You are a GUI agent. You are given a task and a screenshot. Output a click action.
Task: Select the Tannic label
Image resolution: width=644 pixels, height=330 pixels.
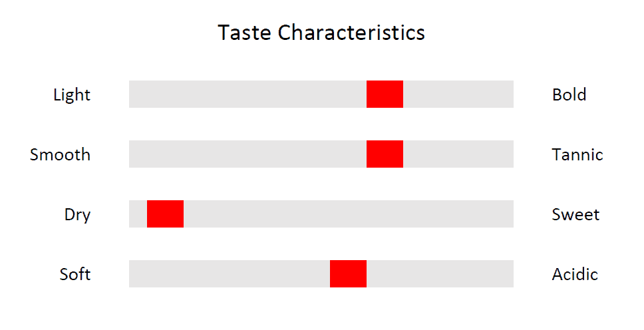tap(577, 154)
